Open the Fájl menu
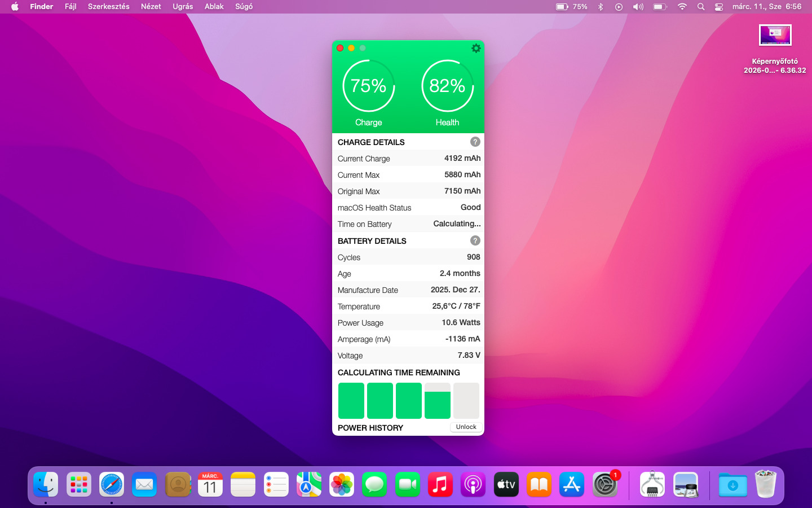Image resolution: width=812 pixels, height=508 pixels. coord(70,7)
